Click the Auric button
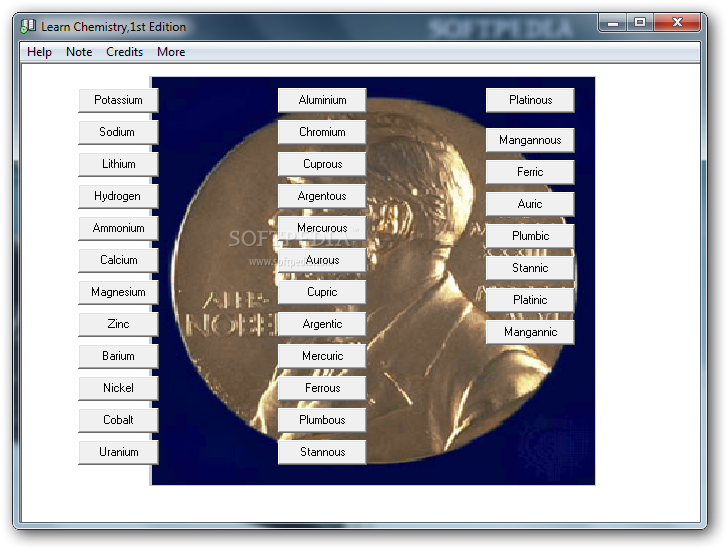This screenshot has width=728, height=550. pyautogui.click(x=530, y=204)
